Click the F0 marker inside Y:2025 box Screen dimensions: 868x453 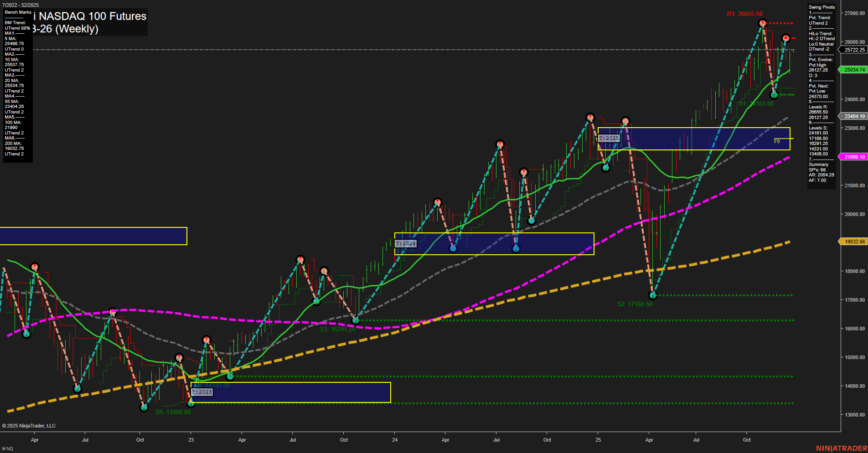point(776,142)
